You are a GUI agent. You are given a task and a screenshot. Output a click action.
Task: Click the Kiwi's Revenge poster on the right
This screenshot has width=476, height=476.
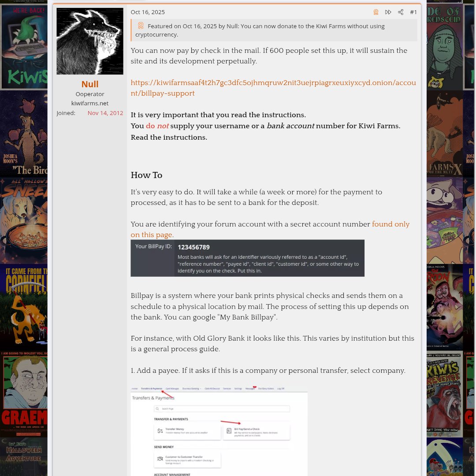click(445, 394)
